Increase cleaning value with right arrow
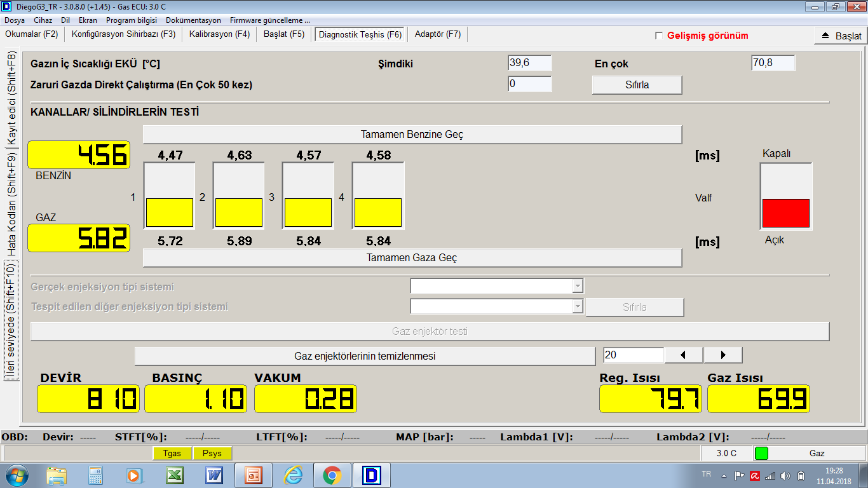The width and height of the screenshot is (868, 488). click(x=722, y=355)
